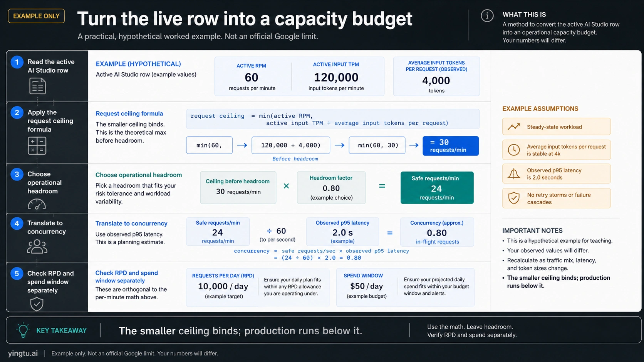Click the request ceiling = min(active RPM code block
Viewport: 644px width, 362px height.
[x=333, y=119]
